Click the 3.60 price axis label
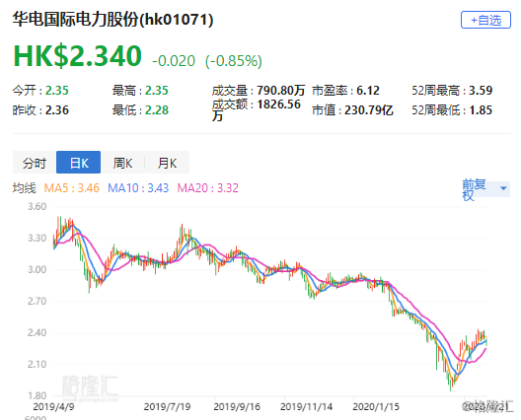Viewport: 521px width, 420px height. point(37,206)
